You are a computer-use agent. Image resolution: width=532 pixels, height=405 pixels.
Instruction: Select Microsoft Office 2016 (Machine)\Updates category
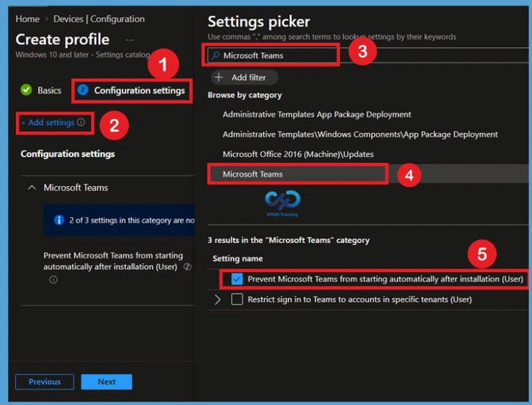pyautogui.click(x=298, y=154)
